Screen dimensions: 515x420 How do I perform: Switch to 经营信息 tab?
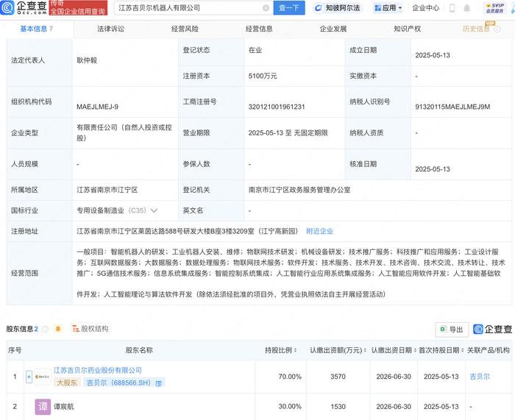point(259,29)
